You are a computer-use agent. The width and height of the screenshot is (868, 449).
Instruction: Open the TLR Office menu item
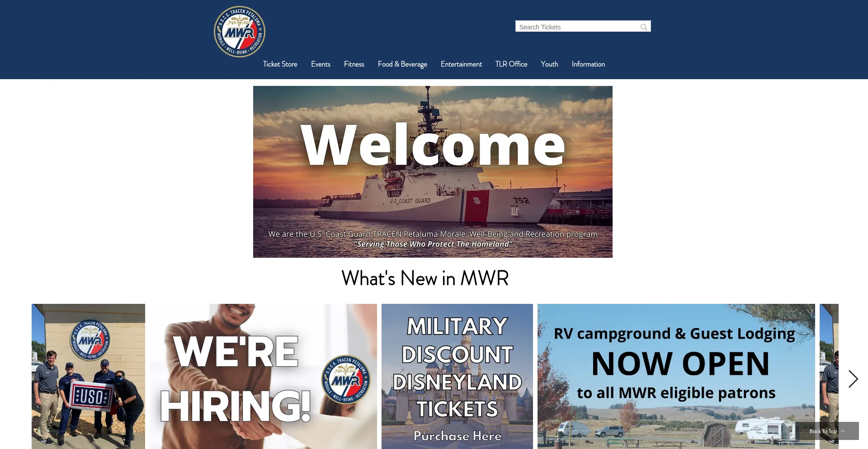[x=511, y=64]
